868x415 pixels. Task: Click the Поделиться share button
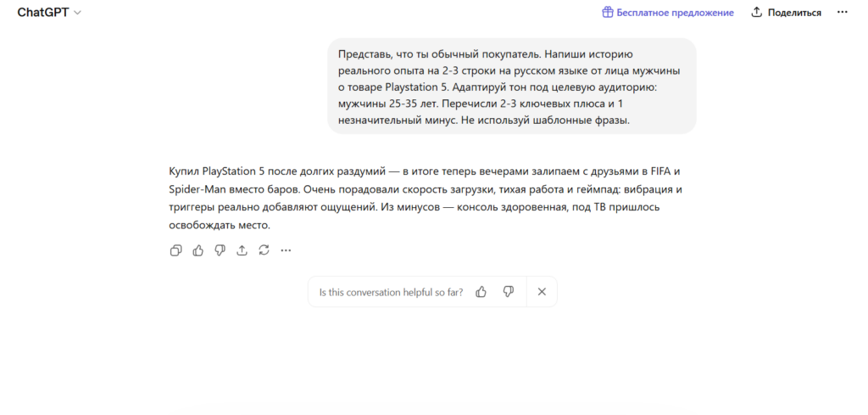point(786,12)
